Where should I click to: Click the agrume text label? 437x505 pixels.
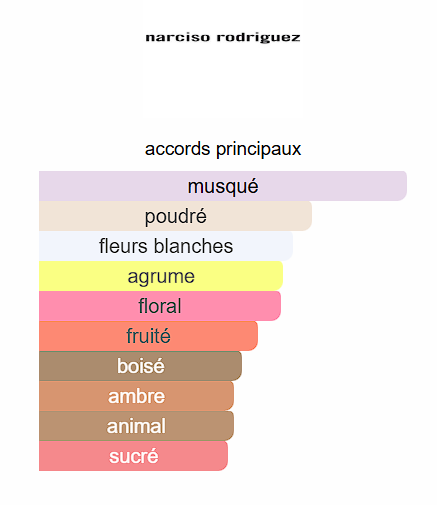(x=161, y=277)
